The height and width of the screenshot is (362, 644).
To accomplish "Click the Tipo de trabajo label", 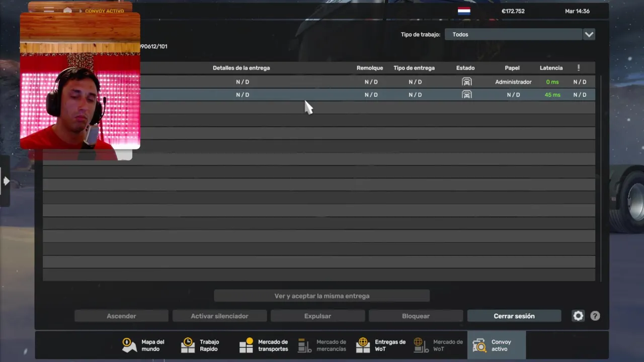I will (x=421, y=34).
